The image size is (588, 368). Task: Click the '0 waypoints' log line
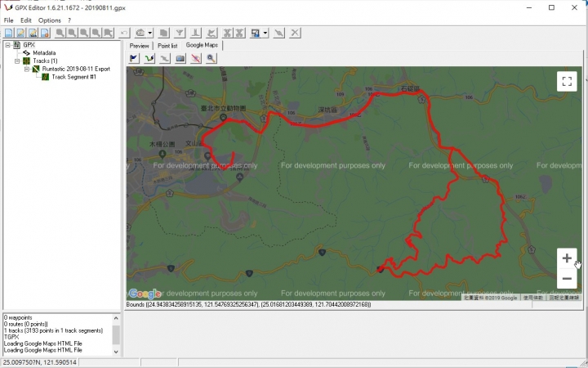(x=18, y=317)
